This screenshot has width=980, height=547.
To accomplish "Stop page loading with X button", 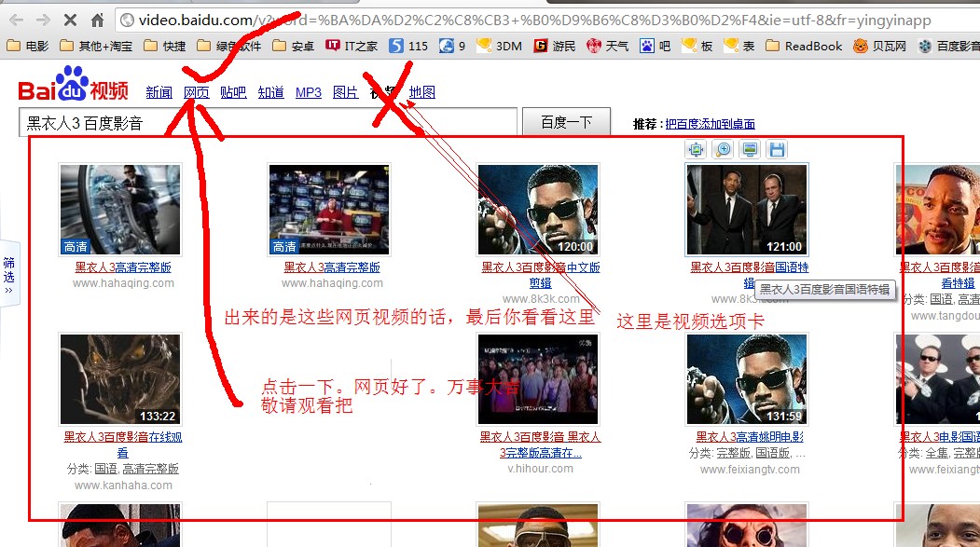I will [70, 20].
